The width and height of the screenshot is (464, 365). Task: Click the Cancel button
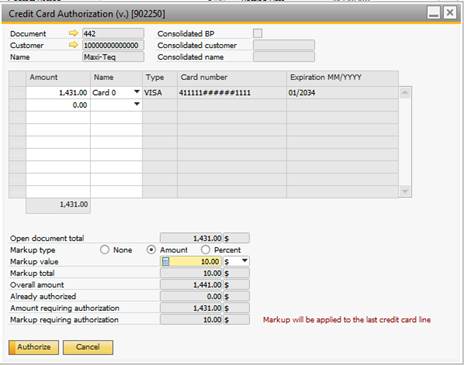[x=88, y=347]
